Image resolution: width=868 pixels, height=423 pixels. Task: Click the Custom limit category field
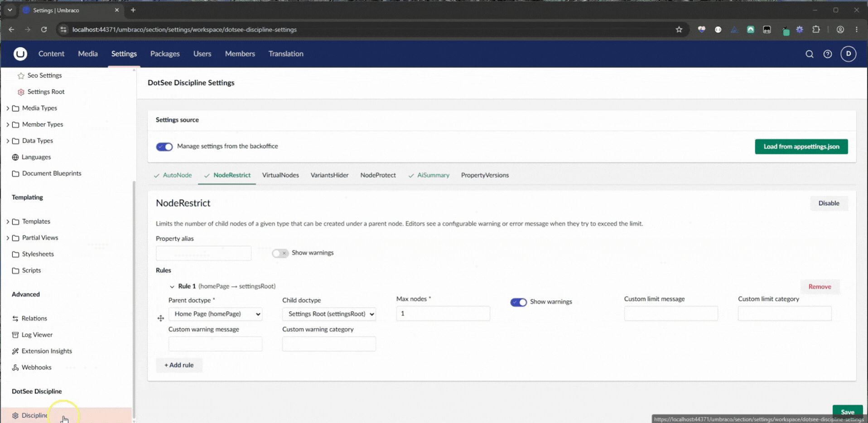[x=785, y=313]
